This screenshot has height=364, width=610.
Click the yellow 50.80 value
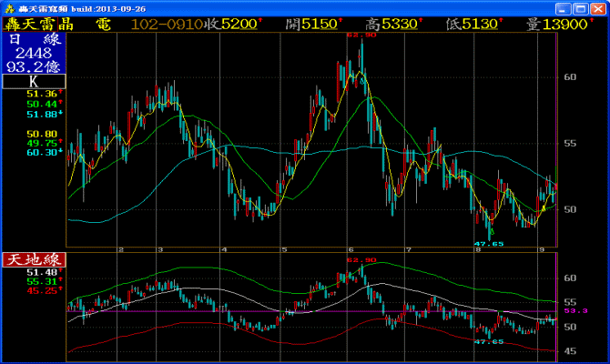pos(42,134)
